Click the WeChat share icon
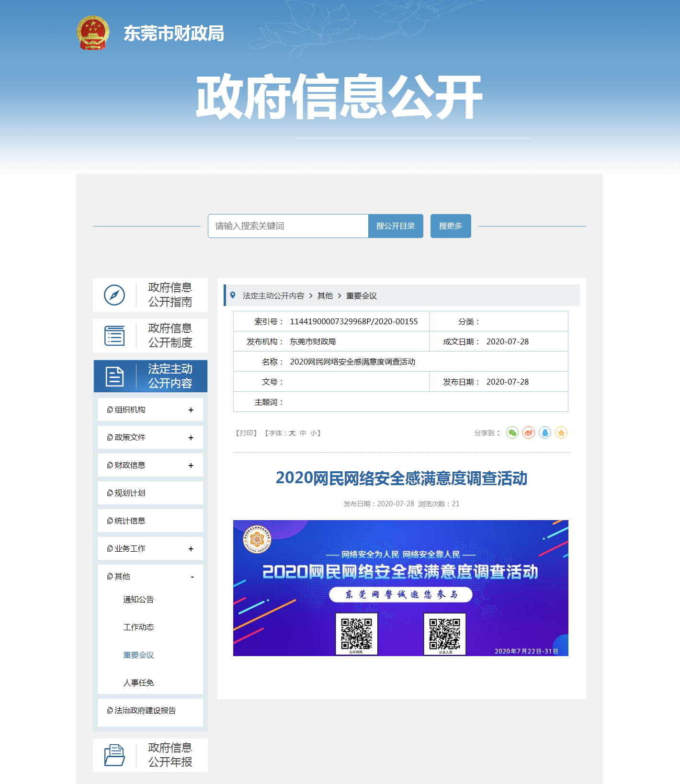The image size is (680, 784). [x=512, y=433]
